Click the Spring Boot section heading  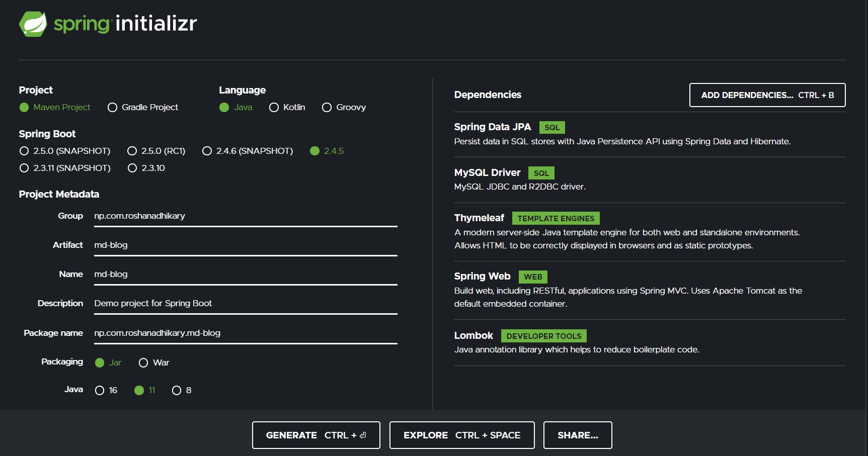(x=47, y=134)
